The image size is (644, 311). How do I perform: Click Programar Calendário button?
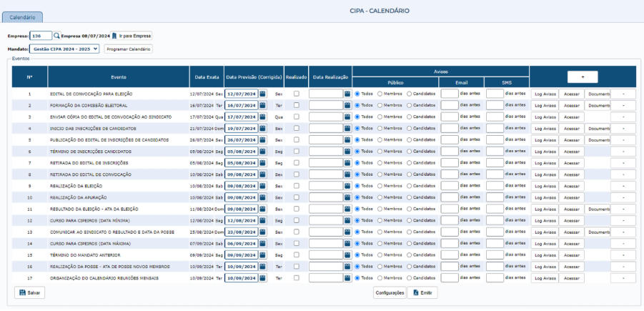[129, 49]
